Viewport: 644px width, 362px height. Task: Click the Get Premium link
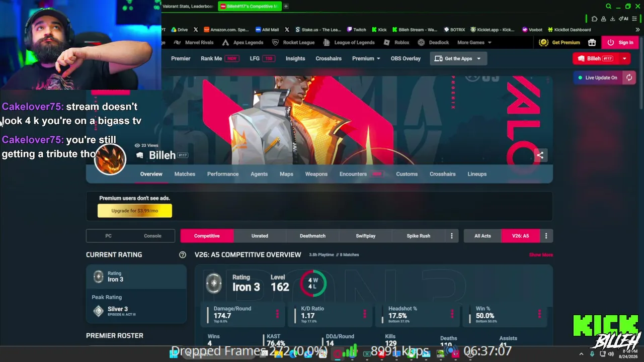pyautogui.click(x=559, y=43)
